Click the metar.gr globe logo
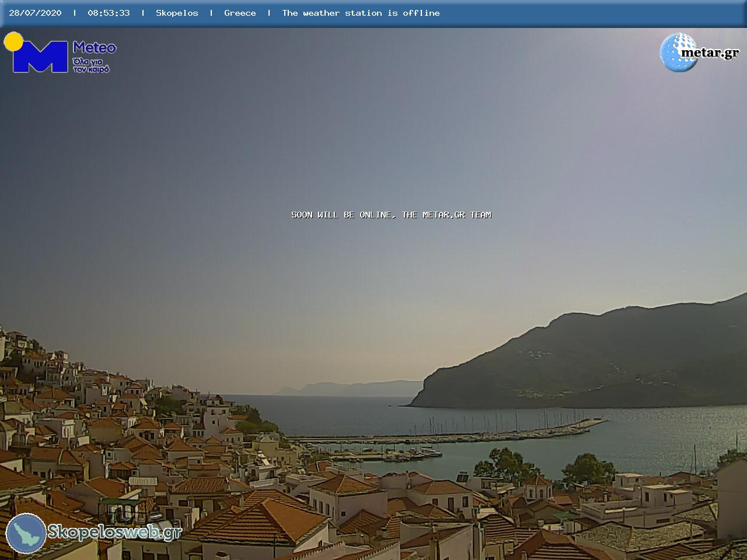747x560 pixels. pyautogui.click(x=678, y=52)
